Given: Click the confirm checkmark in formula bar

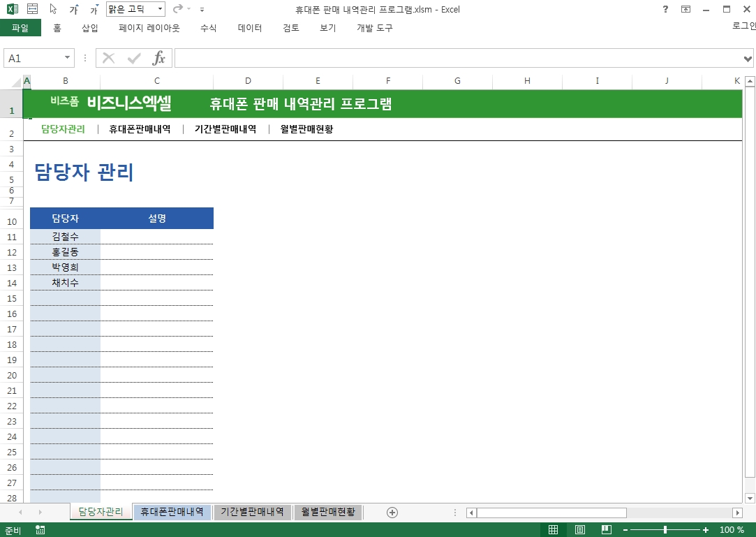Looking at the screenshot, I should (133, 59).
